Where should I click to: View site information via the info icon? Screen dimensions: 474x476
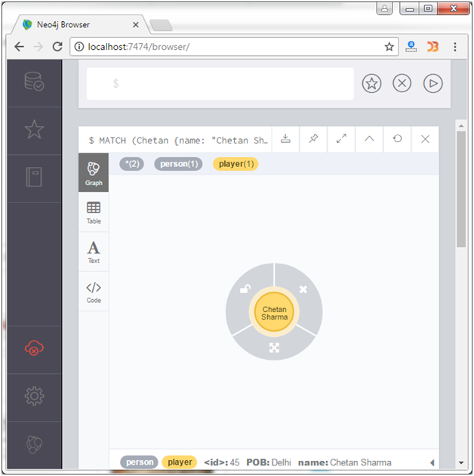tap(78, 47)
